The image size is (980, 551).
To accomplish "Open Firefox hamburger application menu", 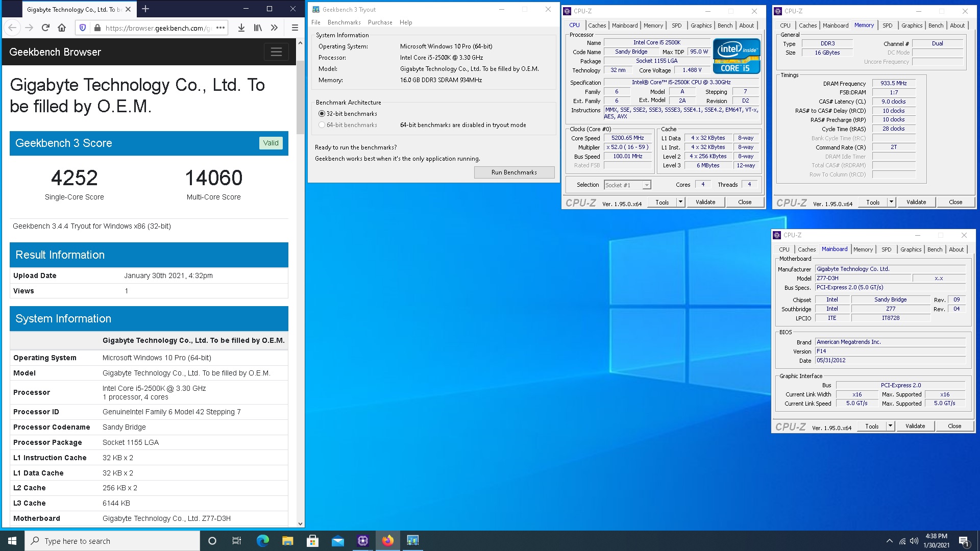I will click(x=295, y=28).
